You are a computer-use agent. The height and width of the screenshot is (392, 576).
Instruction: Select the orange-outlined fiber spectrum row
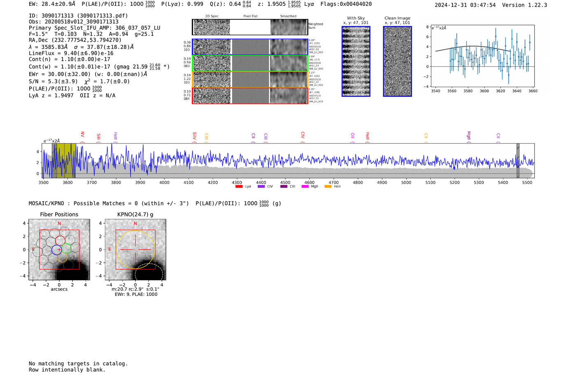coord(250,79)
